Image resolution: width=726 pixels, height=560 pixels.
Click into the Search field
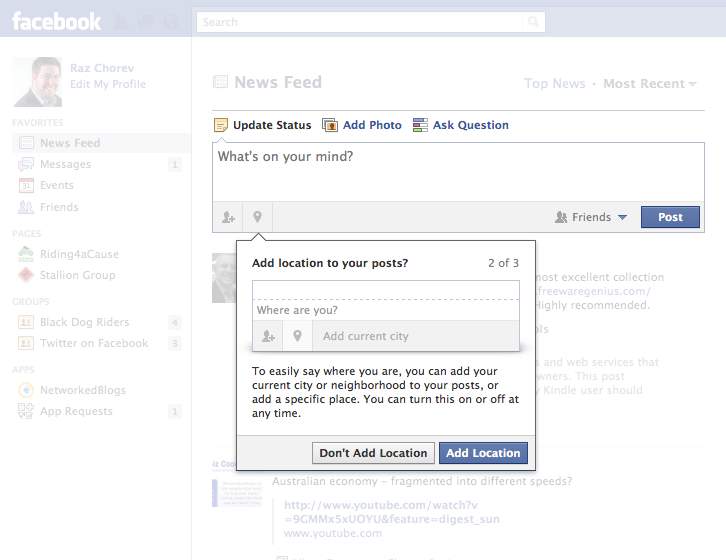click(360, 21)
